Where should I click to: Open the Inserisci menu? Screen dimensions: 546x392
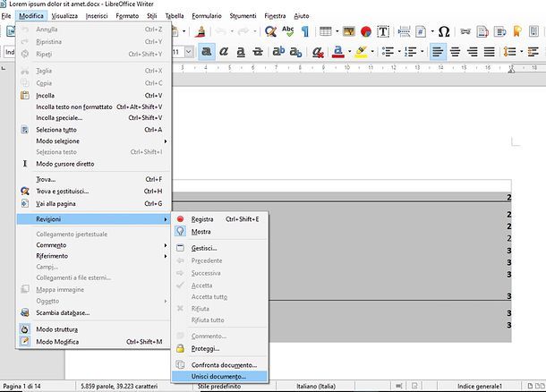(97, 16)
